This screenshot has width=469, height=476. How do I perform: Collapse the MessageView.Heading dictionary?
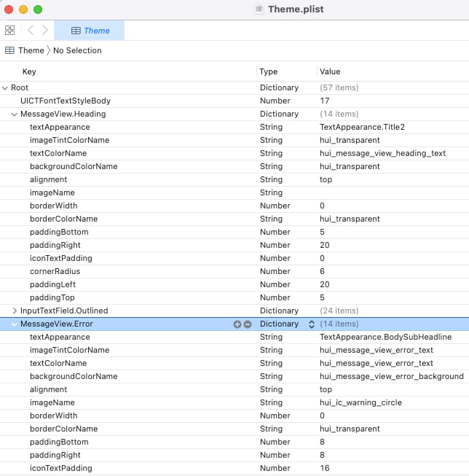point(15,114)
